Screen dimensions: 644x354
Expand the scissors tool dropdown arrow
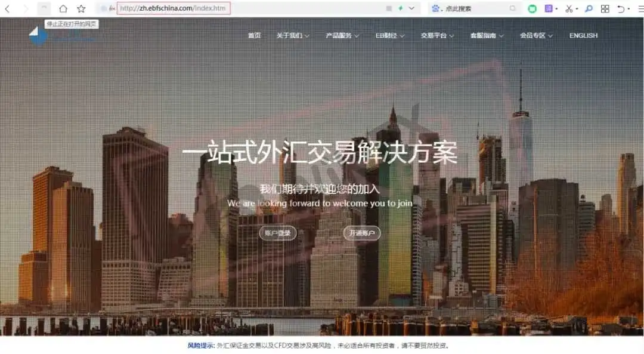coord(577,8)
